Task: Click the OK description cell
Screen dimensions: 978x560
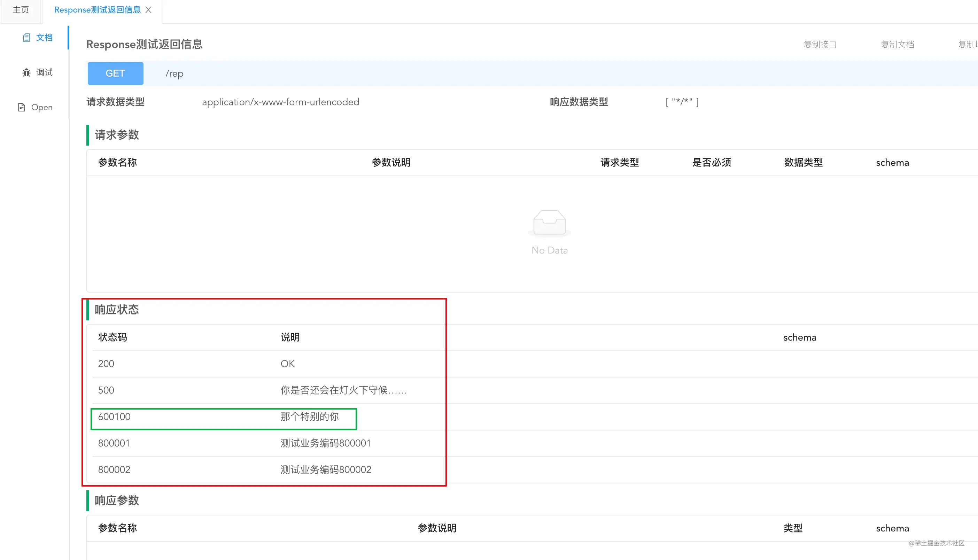Action: tap(288, 364)
